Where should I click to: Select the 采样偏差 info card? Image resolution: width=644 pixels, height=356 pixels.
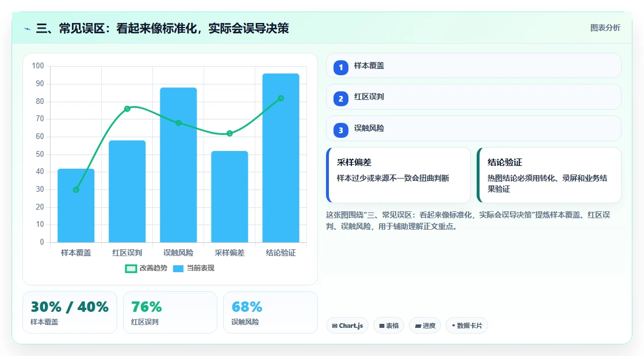click(398, 175)
